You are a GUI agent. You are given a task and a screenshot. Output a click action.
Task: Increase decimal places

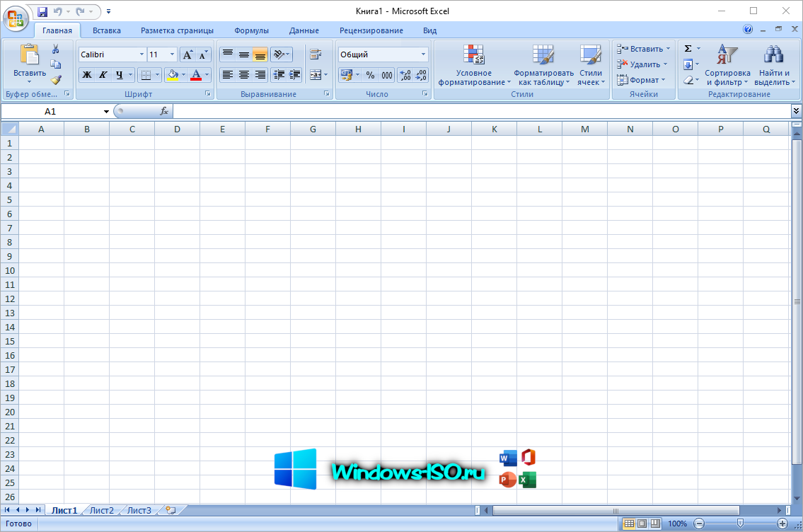(405, 75)
